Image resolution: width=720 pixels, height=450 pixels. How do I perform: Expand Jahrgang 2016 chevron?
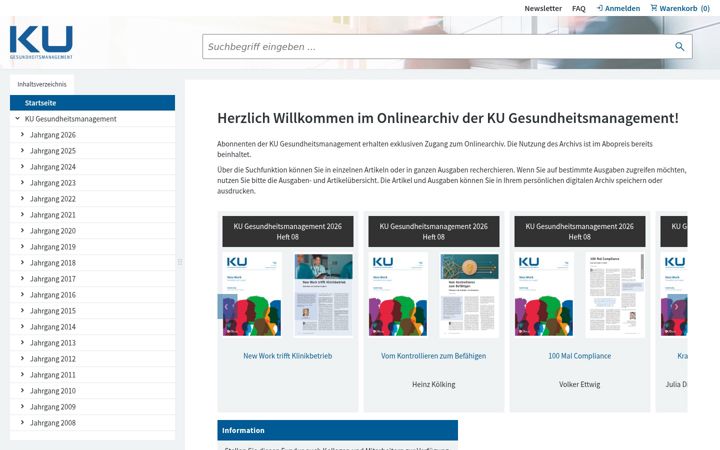coord(22,294)
